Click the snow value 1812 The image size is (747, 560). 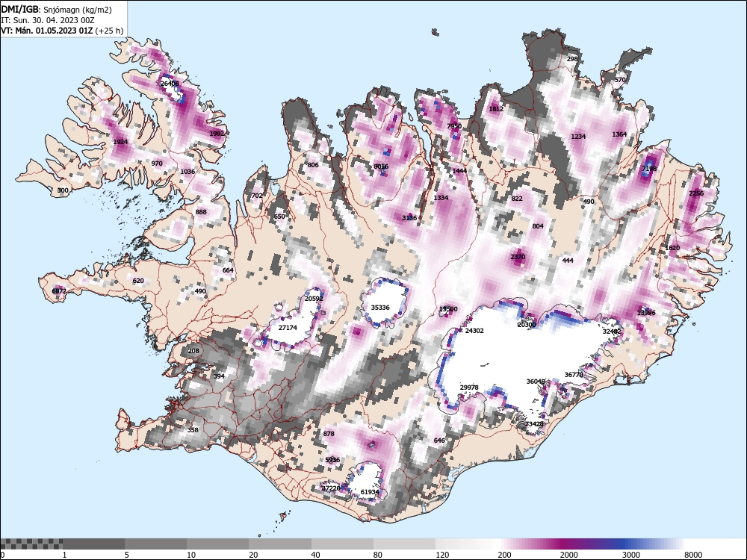(496, 109)
